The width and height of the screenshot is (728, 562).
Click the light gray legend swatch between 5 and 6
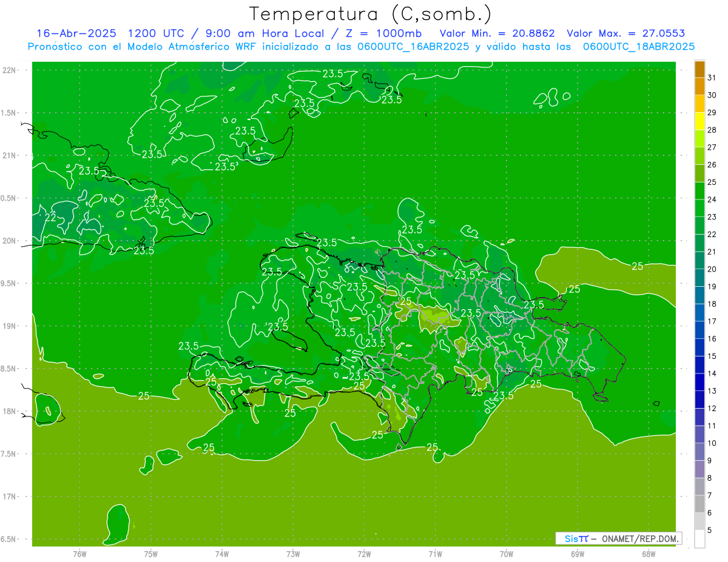click(x=699, y=521)
